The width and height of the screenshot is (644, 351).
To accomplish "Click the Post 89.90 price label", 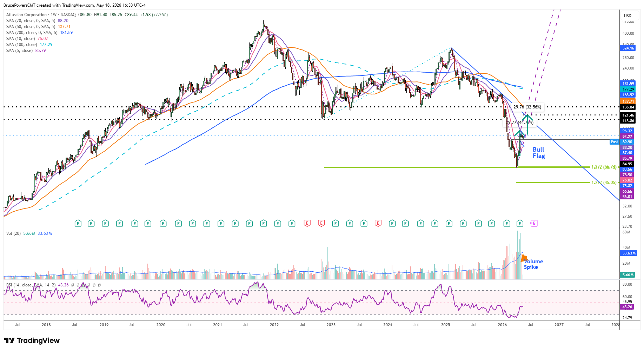I will [622, 142].
